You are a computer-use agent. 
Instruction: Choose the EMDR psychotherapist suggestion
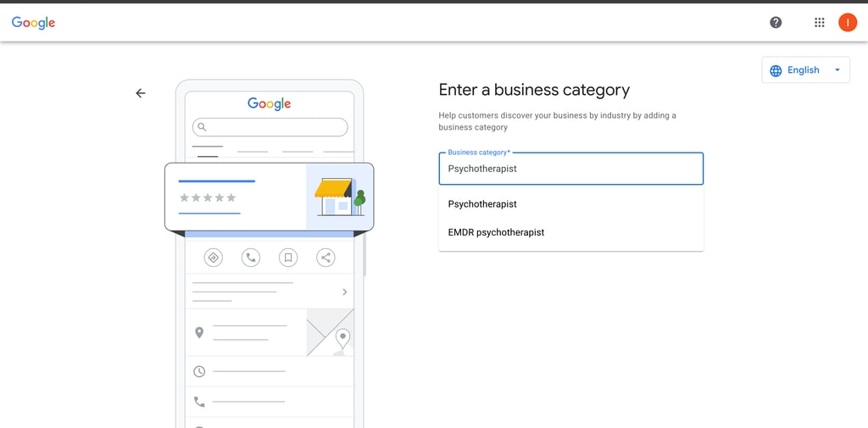coord(570,232)
